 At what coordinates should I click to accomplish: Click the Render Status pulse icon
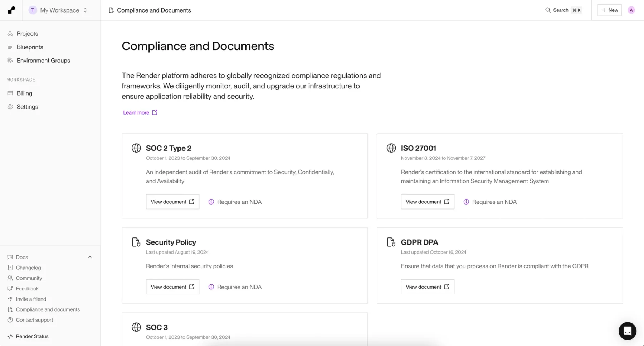9,336
